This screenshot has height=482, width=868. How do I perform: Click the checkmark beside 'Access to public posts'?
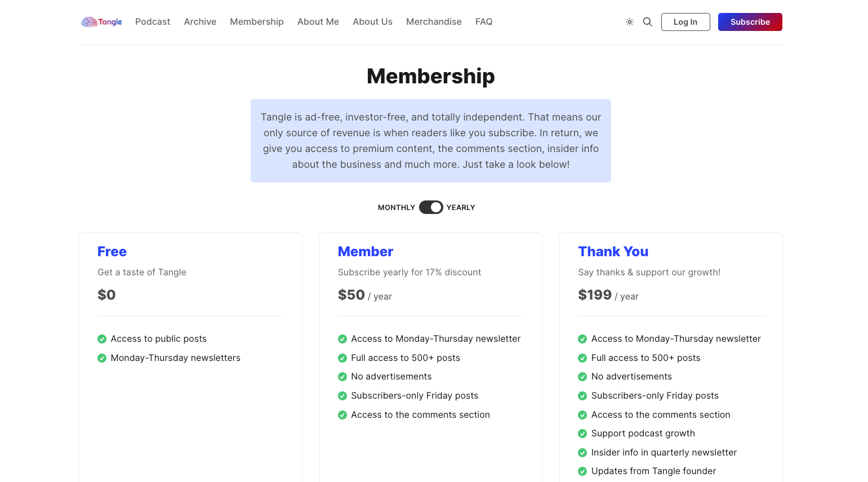(x=102, y=339)
